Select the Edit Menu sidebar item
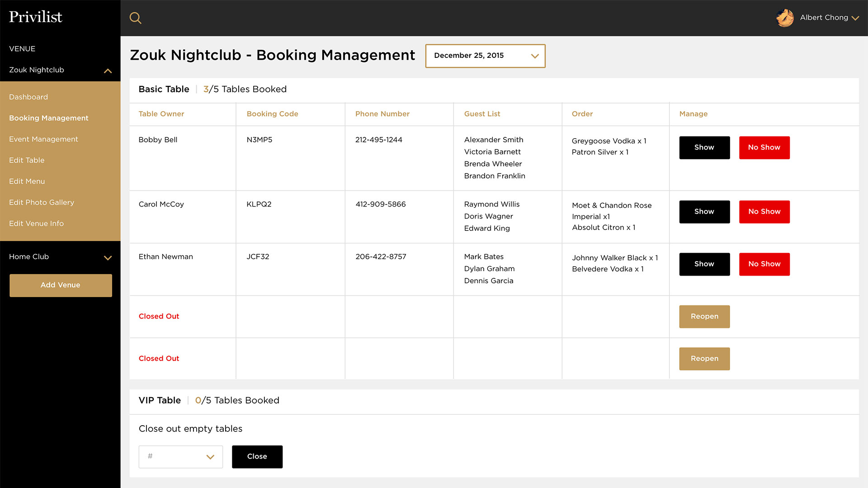Screen dimensions: 868x488 pyautogui.click(x=27, y=182)
